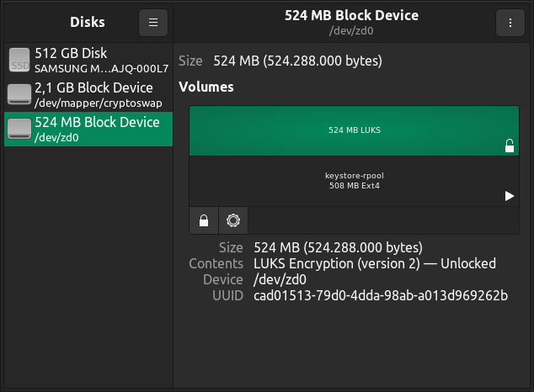Image resolution: width=534 pixels, height=392 pixels.
Task: Click the Disks title in the sidebar header
Action: [x=88, y=22]
